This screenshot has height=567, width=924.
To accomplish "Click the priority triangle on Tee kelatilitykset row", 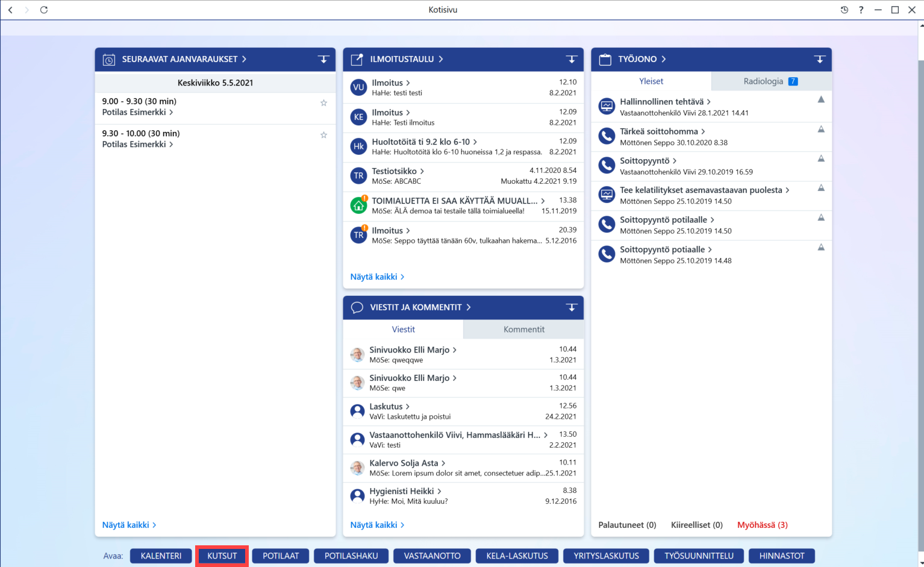I will click(821, 188).
